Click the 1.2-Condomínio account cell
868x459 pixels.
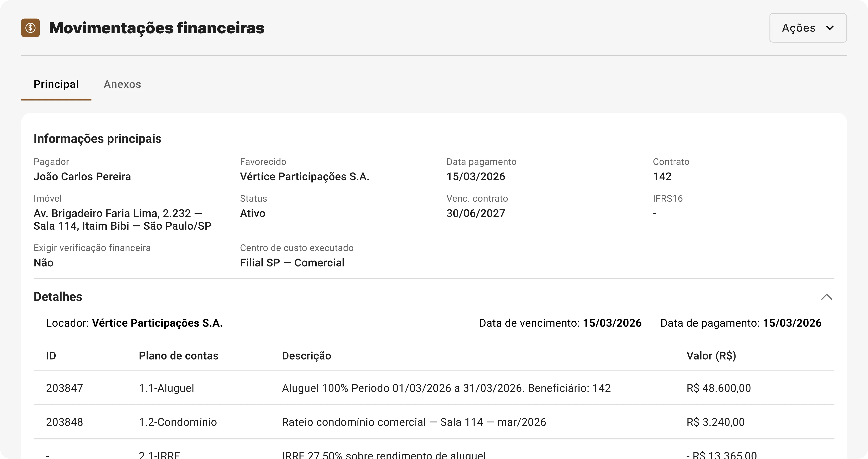[178, 422]
